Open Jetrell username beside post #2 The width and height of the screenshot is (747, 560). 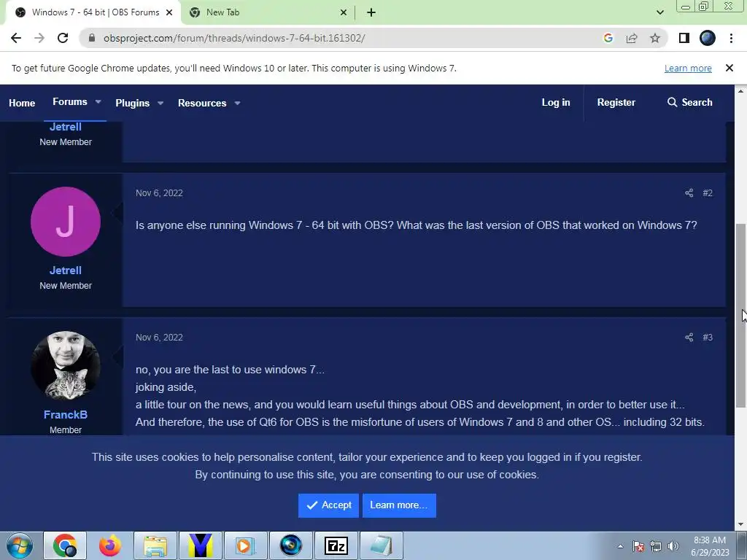pyautogui.click(x=66, y=271)
